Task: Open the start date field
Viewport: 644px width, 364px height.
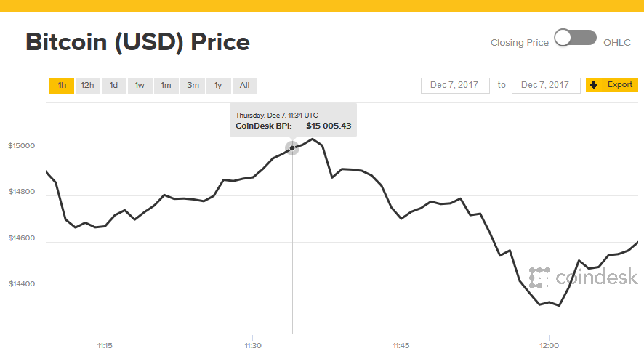Action: pyautogui.click(x=454, y=85)
